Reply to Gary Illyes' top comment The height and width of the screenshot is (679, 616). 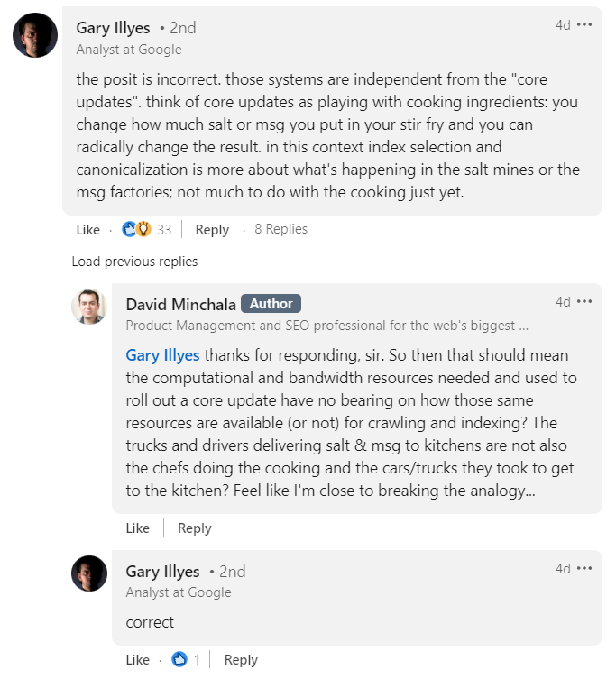[212, 230]
